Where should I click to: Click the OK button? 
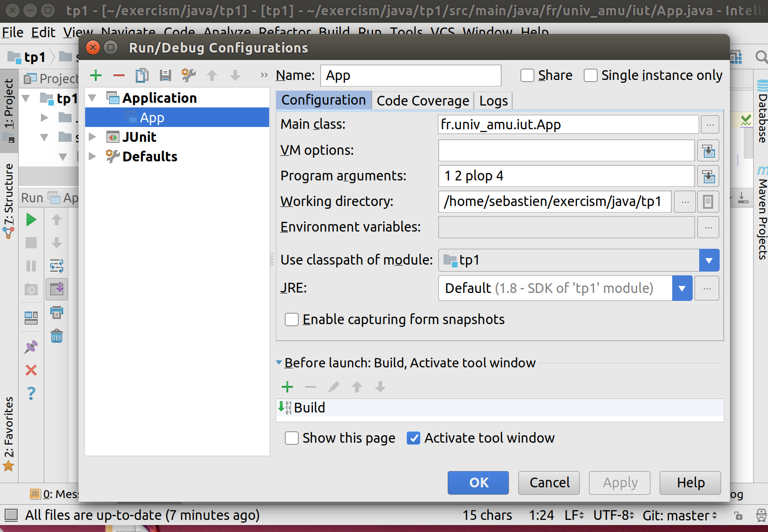pos(478,483)
